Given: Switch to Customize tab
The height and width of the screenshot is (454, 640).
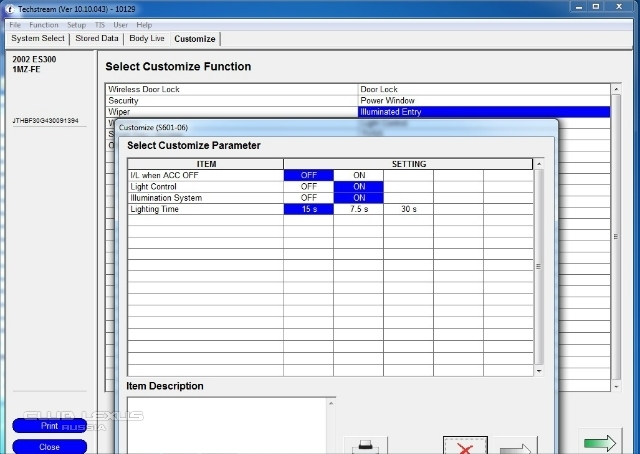Looking at the screenshot, I should point(195,39).
